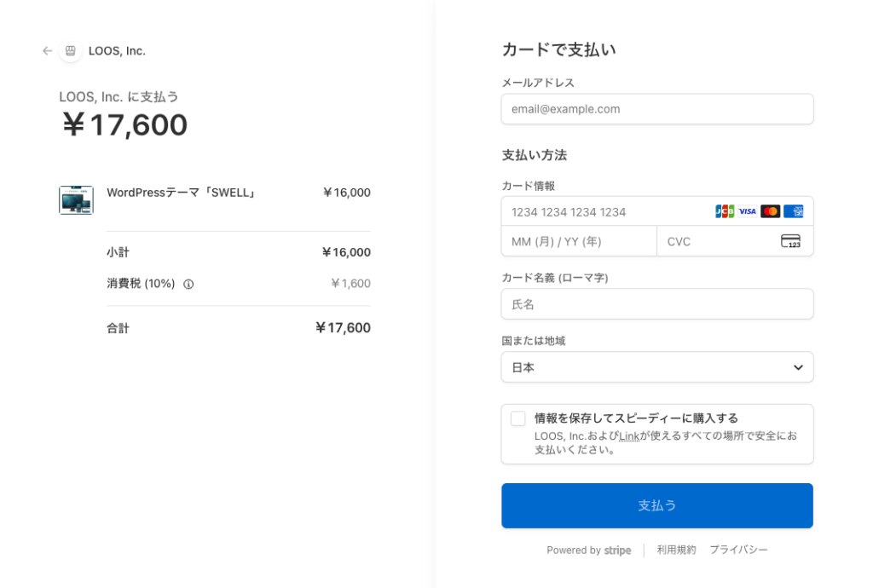The height and width of the screenshot is (588, 873).
Task: Click the Visa card logo
Action: point(748,211)
